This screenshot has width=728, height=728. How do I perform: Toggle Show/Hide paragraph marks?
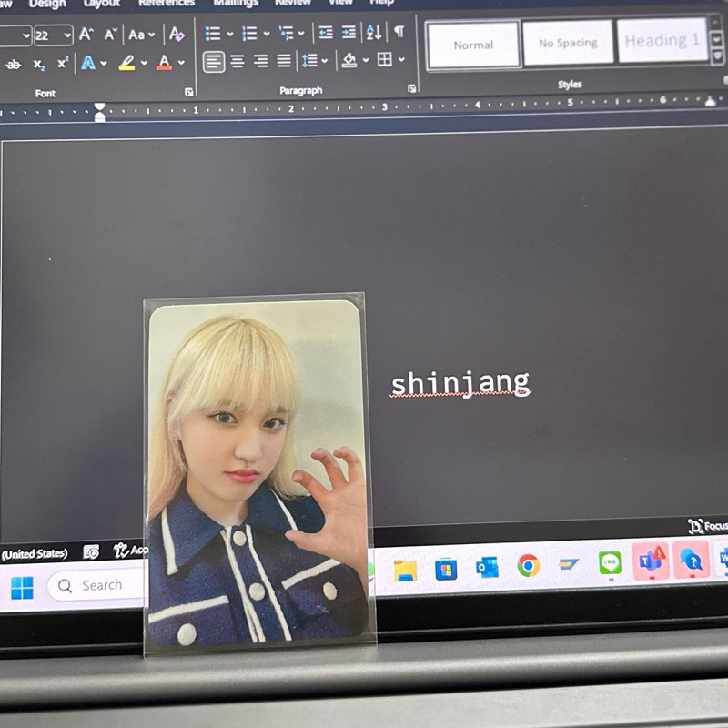coord(399,32)
